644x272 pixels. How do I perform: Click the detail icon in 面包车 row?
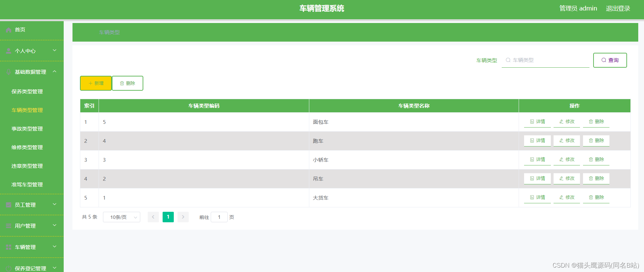(x=532, y=122)
